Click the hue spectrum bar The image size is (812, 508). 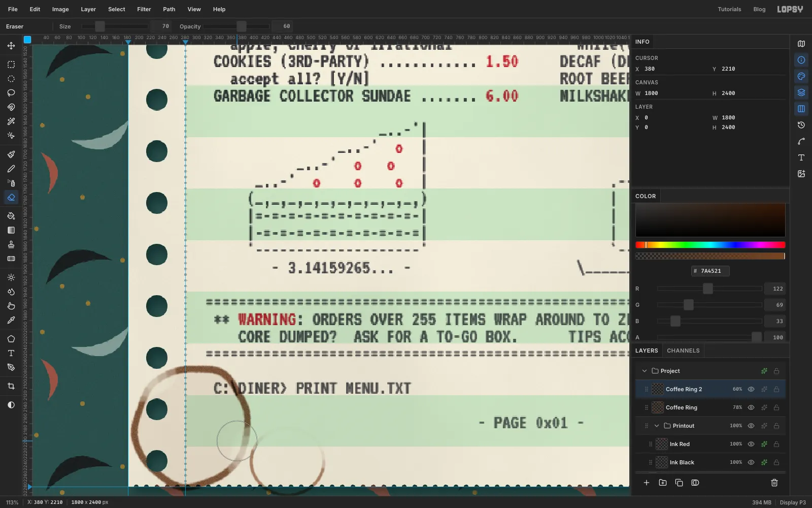click(710, 245)
